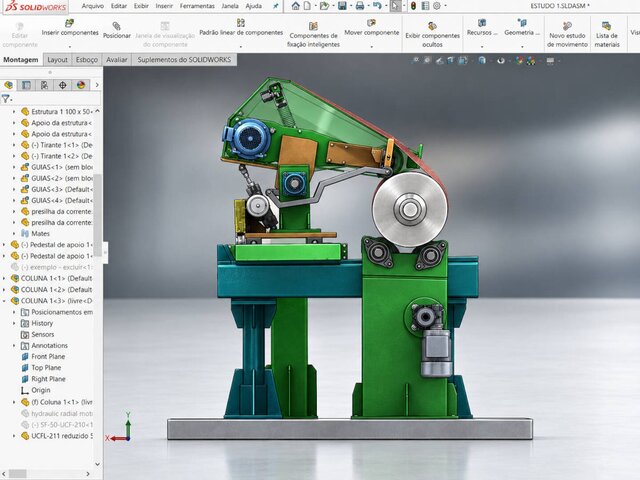
Task: Open Mover componente dropdown arrow
Action: point(371,46)
